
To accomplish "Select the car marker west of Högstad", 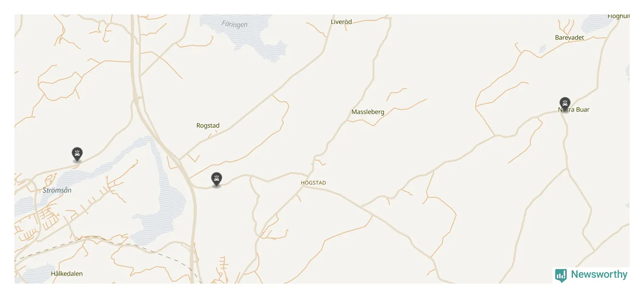I will point(217,179).
